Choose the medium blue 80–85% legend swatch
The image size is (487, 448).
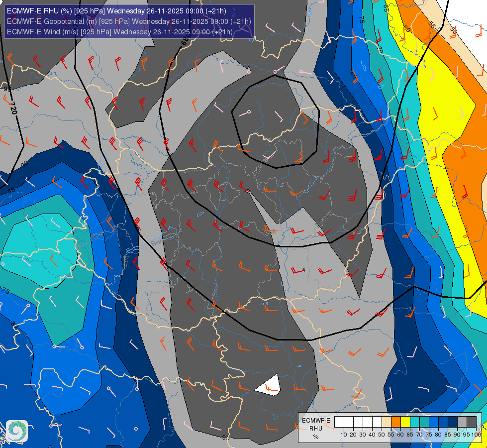pyautogui.click(x=443, y=422)
